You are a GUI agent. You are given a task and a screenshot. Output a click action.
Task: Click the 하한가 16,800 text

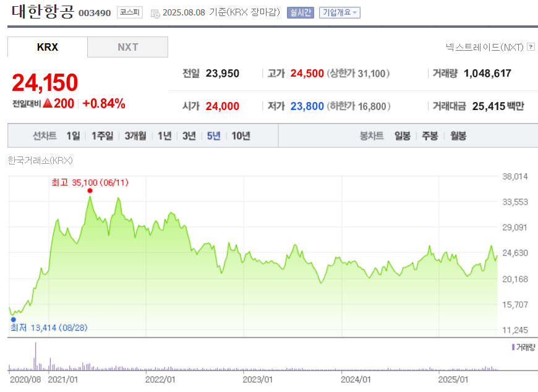pyautogui.click(x=359, y=106)
